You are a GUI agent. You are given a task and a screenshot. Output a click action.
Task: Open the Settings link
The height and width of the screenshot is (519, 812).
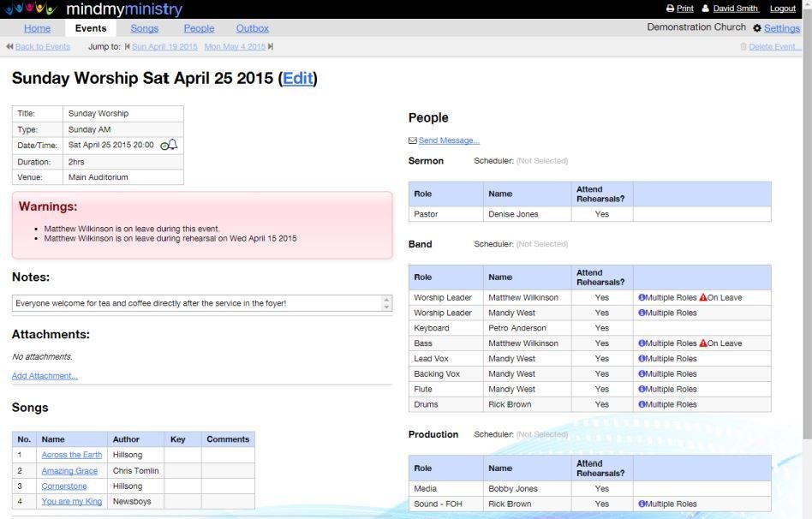pyautogui.click(x=782, y=28)
